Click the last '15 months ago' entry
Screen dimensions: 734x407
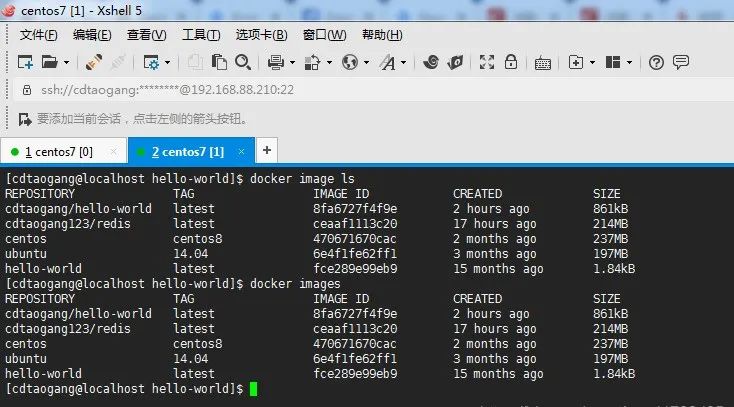[498, 374]
